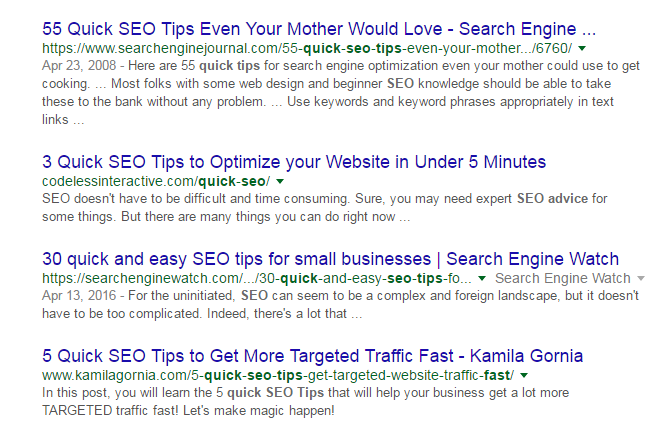Open the gray arrow after 'Search Engine Watch'
664x431 pixels.
coord(641,278)
